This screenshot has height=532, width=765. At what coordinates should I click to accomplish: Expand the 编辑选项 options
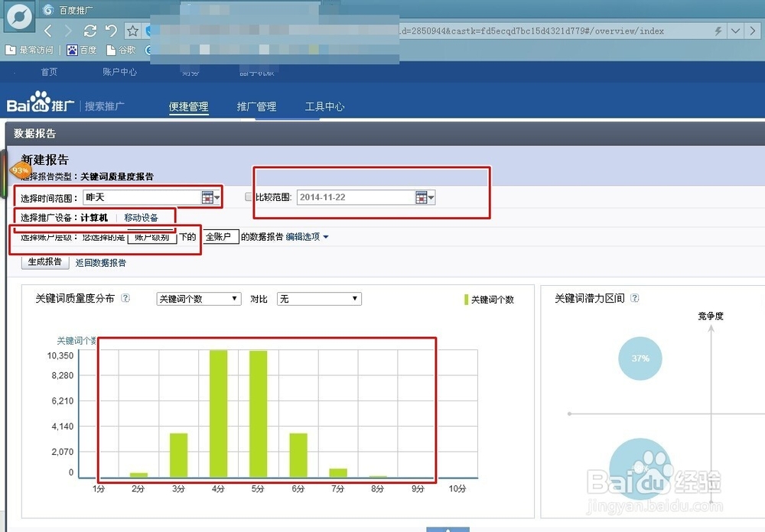tap(307, 236)
